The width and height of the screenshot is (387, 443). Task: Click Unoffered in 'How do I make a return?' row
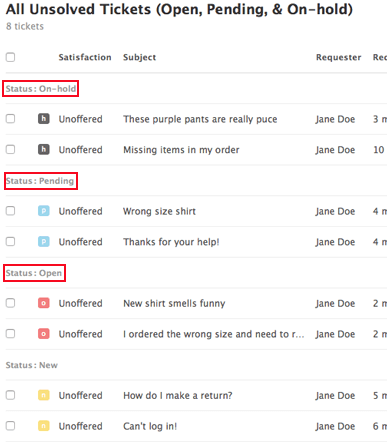tap(80, 395)
